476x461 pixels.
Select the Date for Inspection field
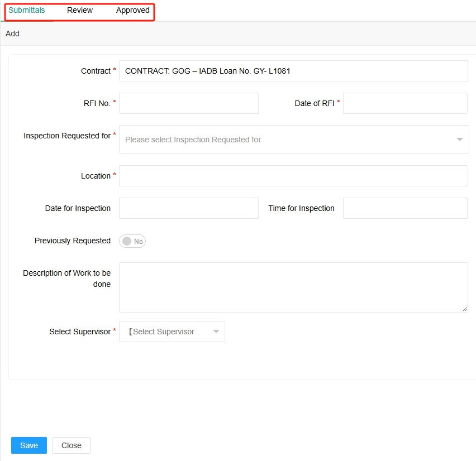pyautogui.click(x=188, y=208)
